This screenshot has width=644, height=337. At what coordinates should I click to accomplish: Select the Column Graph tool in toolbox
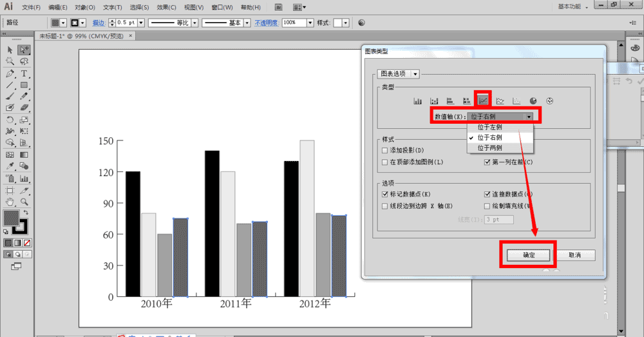[x=24, y=178]
